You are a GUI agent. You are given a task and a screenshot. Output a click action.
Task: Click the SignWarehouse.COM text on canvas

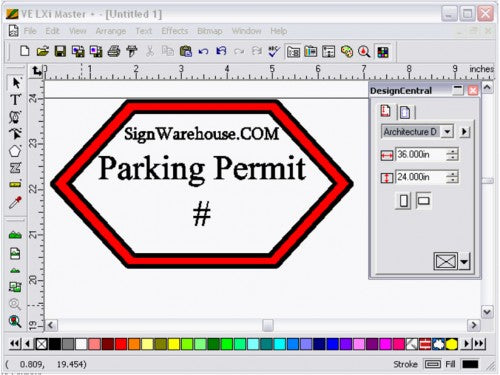click(201, 134)
